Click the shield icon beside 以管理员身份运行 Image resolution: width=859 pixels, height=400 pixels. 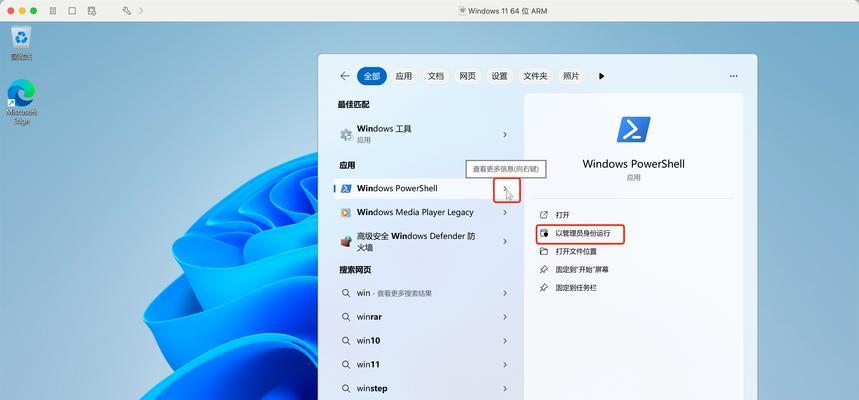[x=543, y=233]
